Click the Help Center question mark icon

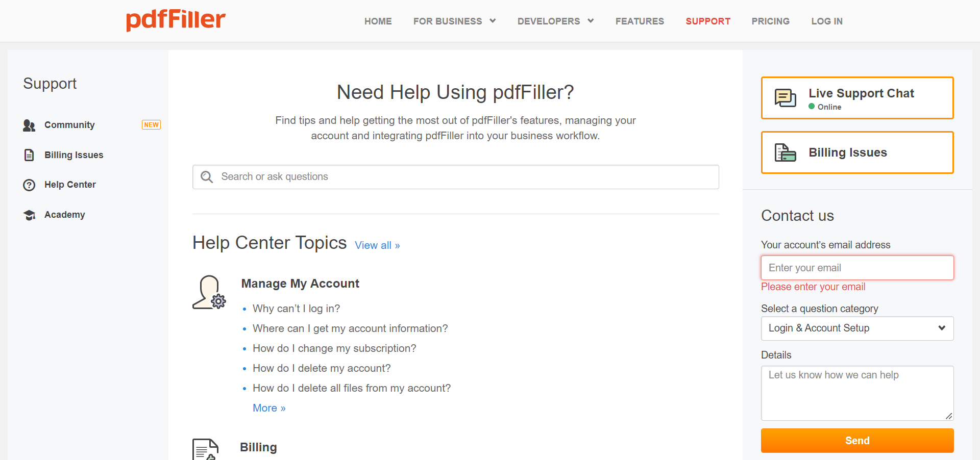coord(29,185)
